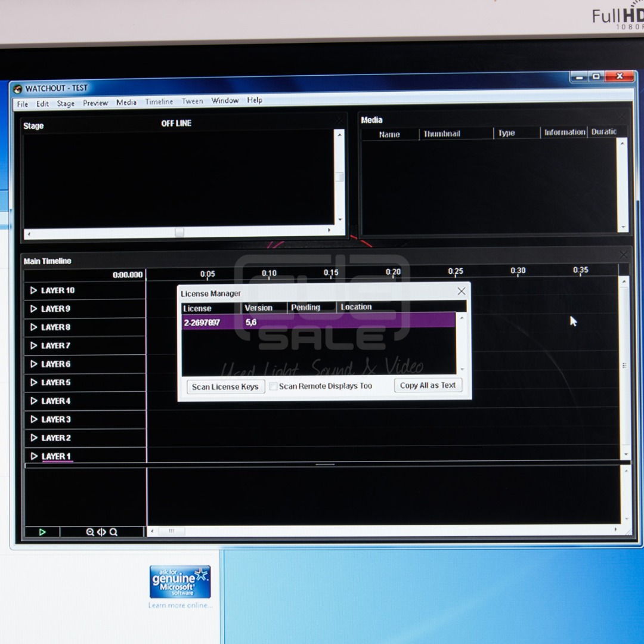The width and height of the screenshot is (644, 644).
Task: Click the fit-timeline arrows icon between magnifiers
Action: [x=101, y=532]
